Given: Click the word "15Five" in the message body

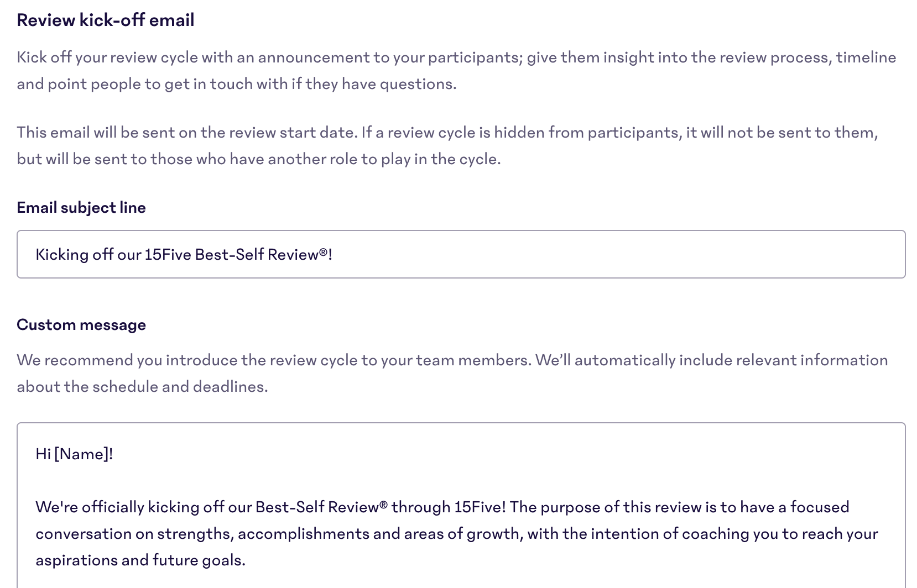Looking at the screenshot, I should pos(480,507).
